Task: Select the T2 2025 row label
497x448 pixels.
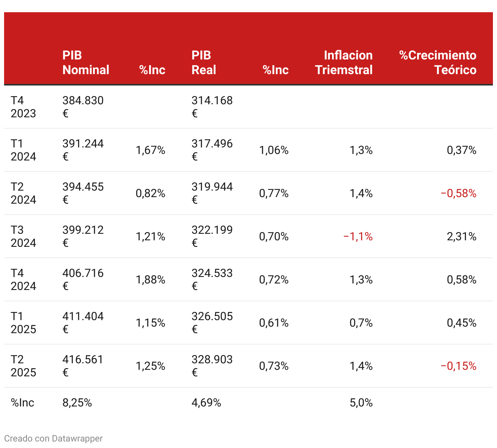Action: coord(23,366)
